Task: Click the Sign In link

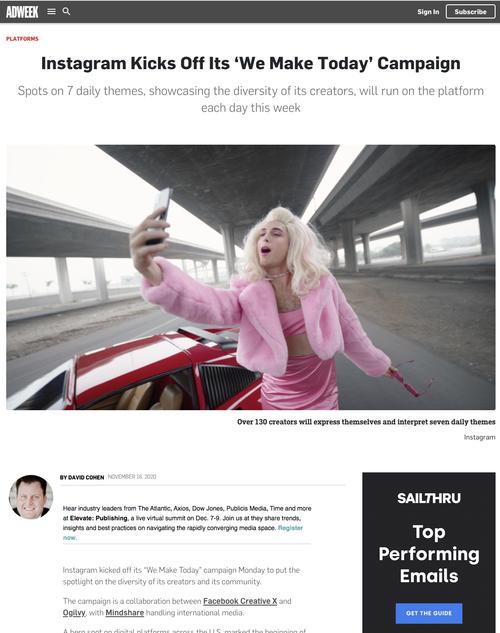Action: coord(428,12)
